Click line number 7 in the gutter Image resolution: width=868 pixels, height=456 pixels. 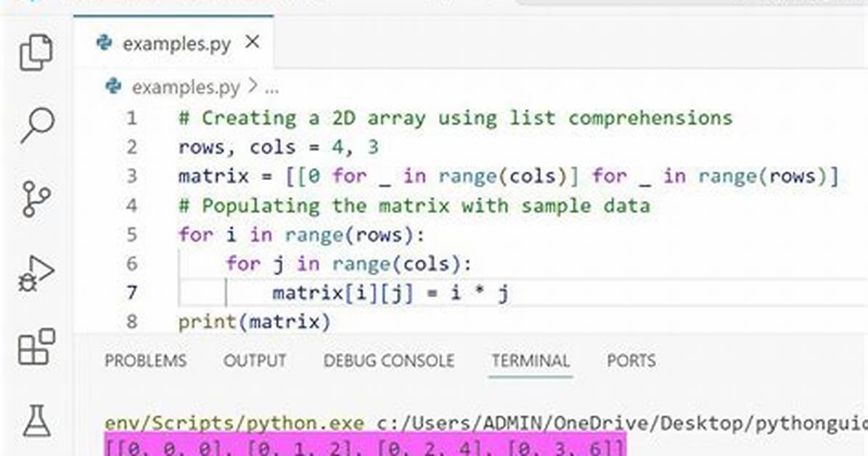click(x=131, y=292)
